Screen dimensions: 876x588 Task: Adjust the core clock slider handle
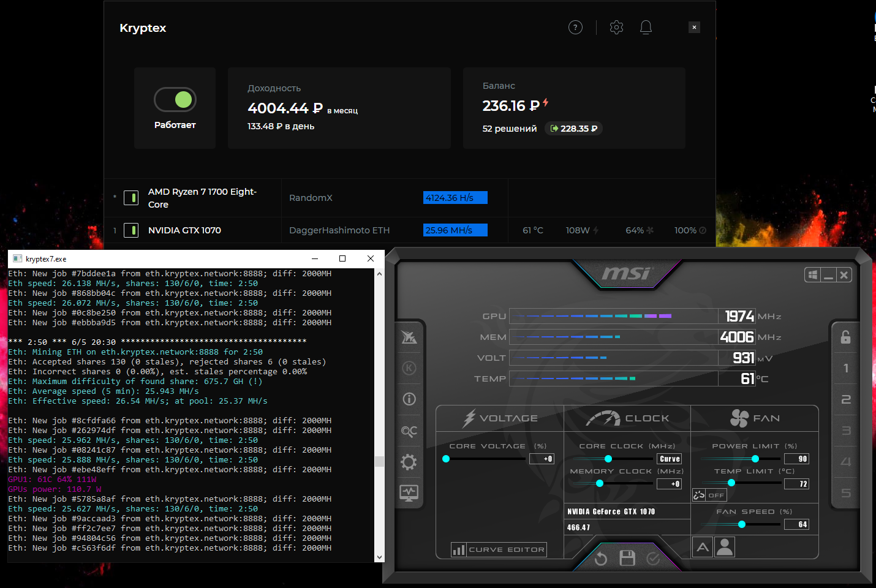tap(608, 459)
